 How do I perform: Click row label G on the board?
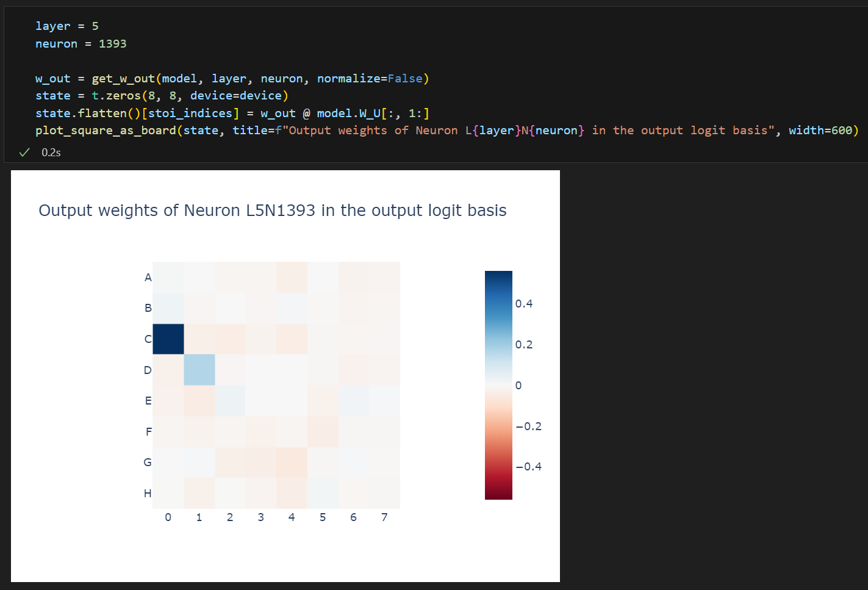[x=148, y=462]
